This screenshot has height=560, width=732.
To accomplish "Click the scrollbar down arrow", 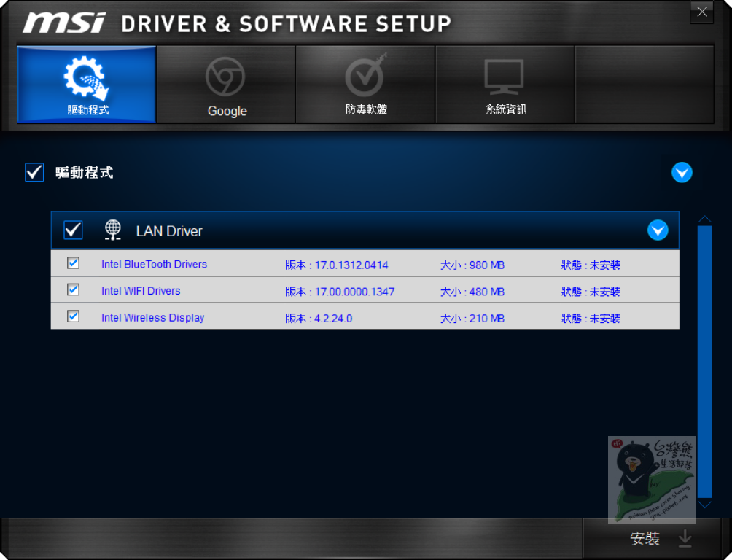I will click(x=704, y=505).
